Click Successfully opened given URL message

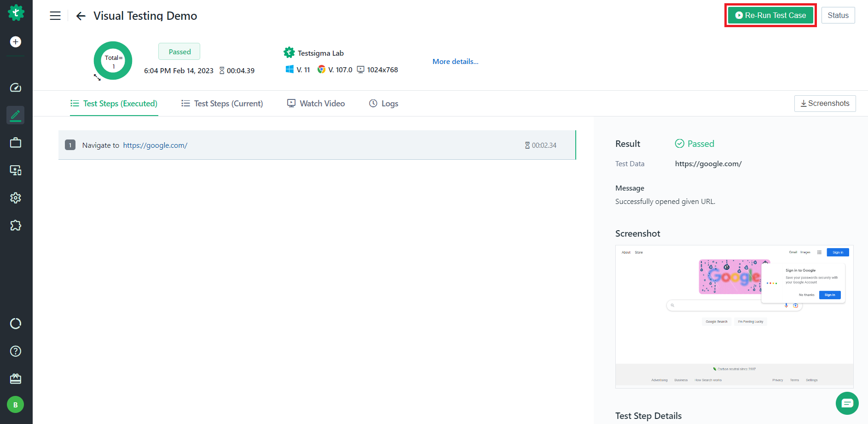(665, 202)
